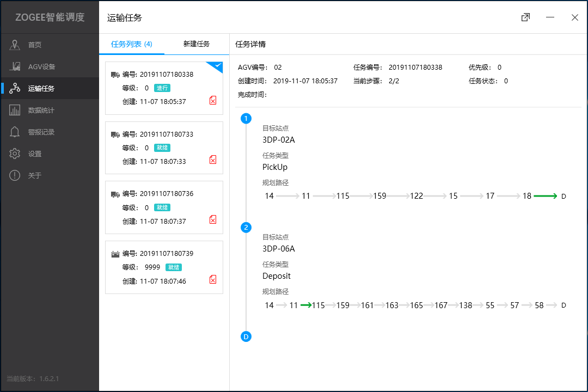This screenshot has height=392, width=588.
Task: Select the D end circle marker
Action: pyautogui.click(x=246, y=336)
